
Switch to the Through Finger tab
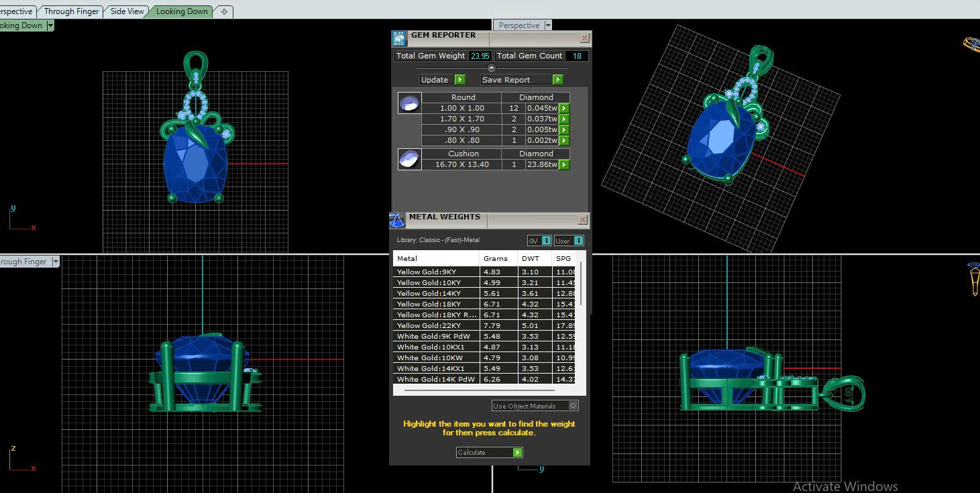point(71,11)
